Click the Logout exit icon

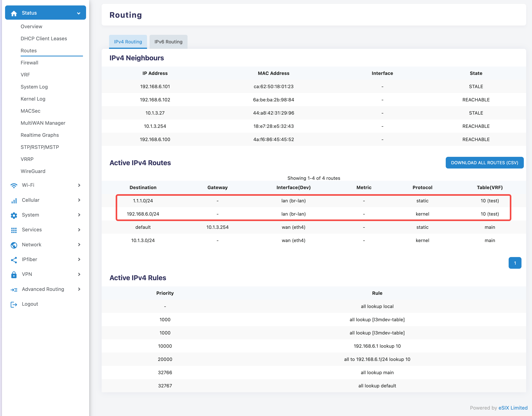[14, 305]
